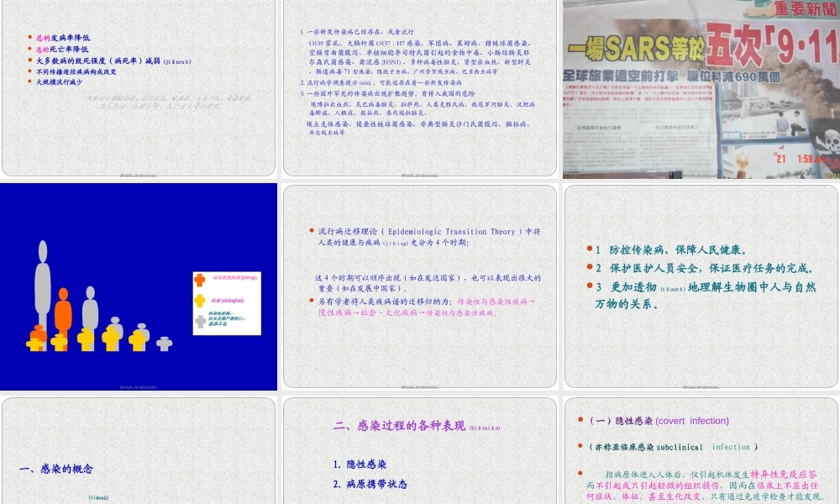
Task: Open the SARS newspaper slide
Action: click(701, 90)
